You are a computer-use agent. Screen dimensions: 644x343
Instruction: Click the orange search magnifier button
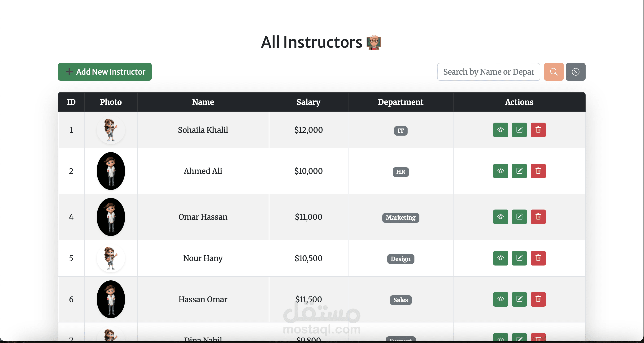553,72
